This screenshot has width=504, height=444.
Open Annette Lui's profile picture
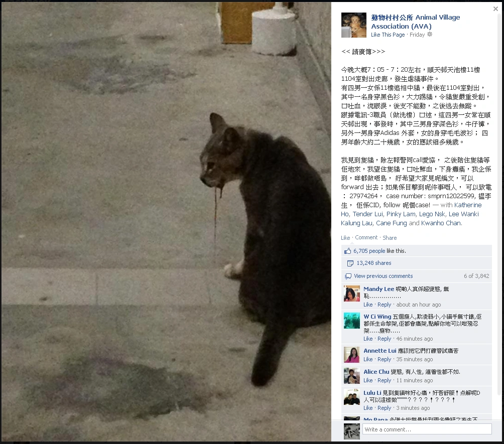(351, 355)
